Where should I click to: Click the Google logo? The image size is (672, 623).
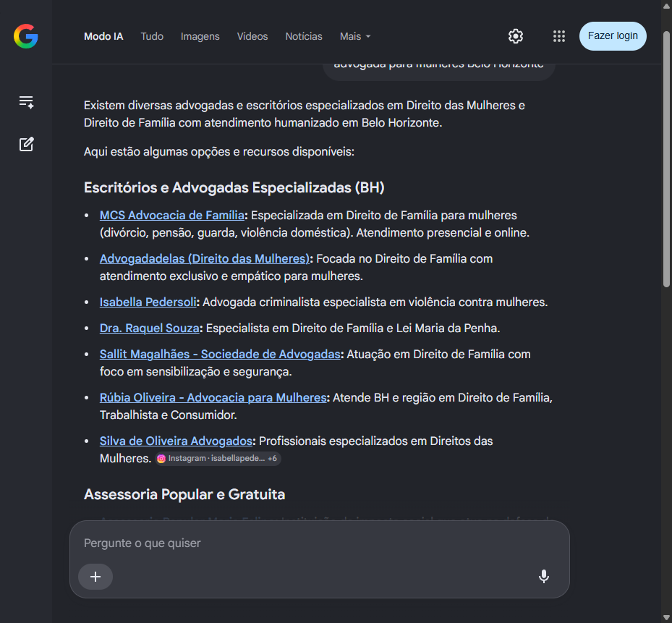pos(26,36)
